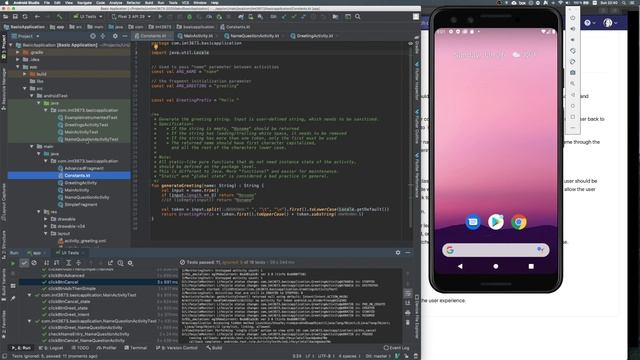Screen dimensions: 640x360
Task: Rerun tests with the Run panel play icon
Action: pyautogui.click(x=13, y=263)
